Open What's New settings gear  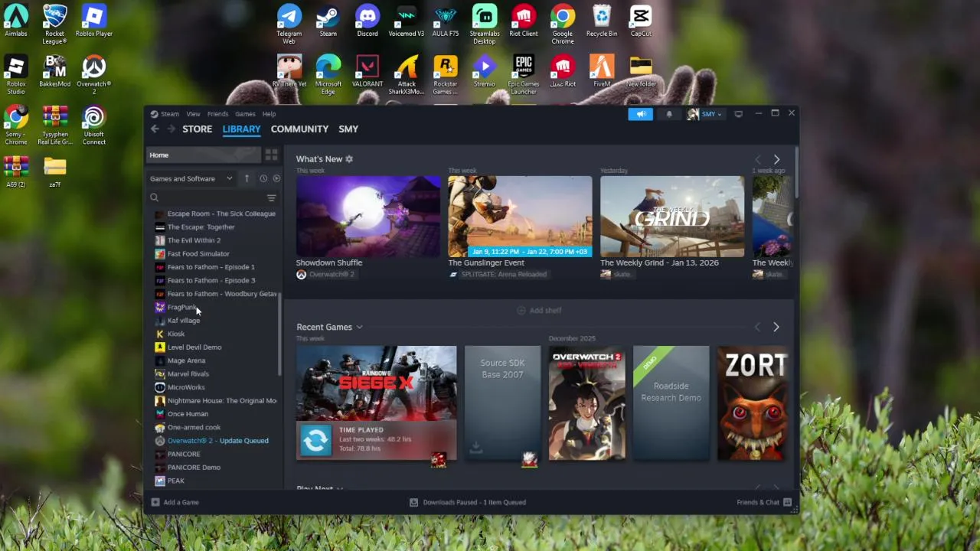(x=349, y=159)
